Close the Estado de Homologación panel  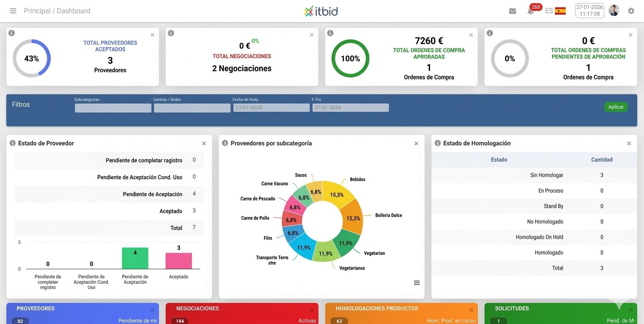point(629,143)
